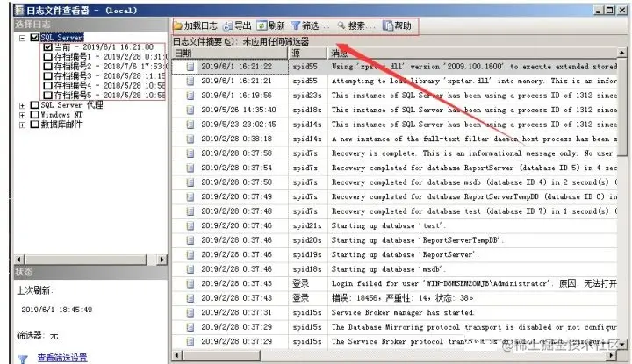The height and width of the screenshot is (364, 632).
Task: Collapse the SQL Server tree node
Action: coord(23,38)
